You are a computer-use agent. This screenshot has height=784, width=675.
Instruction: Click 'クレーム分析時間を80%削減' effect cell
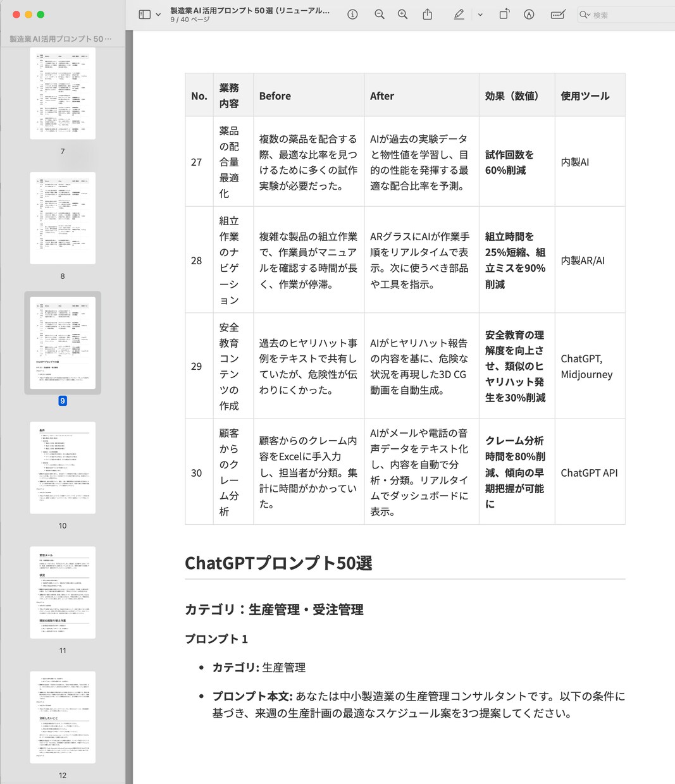[517, 472]
